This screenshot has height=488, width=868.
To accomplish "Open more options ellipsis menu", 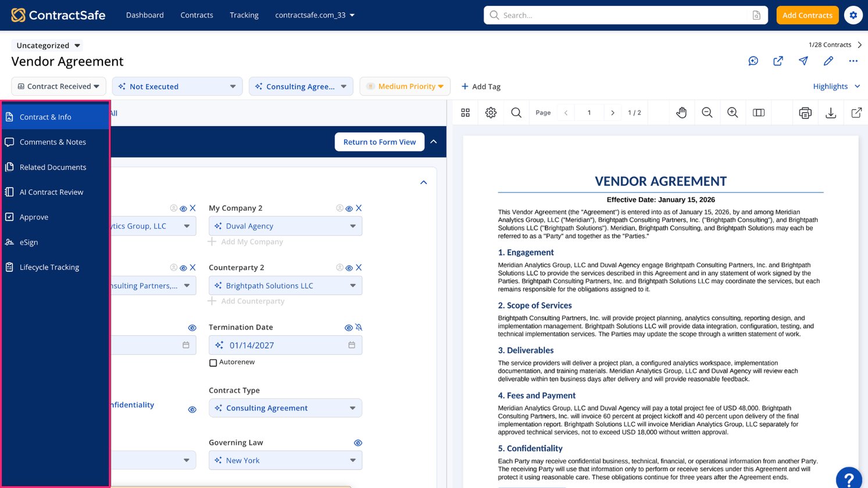I will 853,61.
